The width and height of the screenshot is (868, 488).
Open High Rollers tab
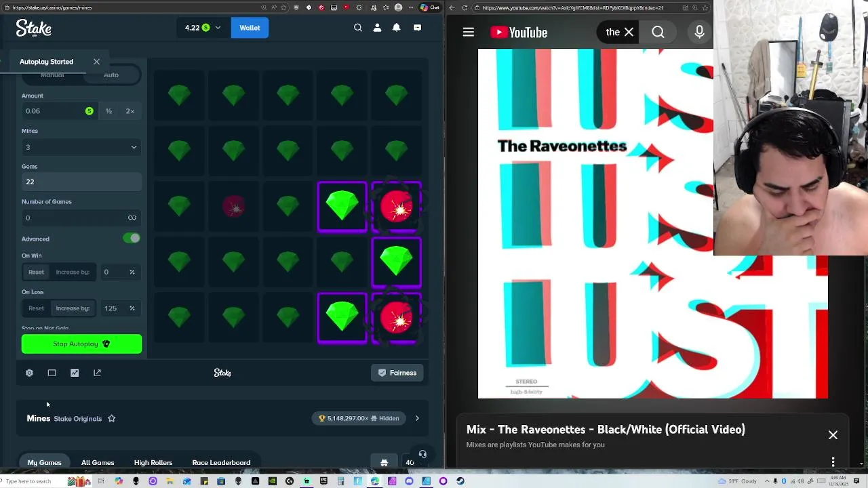tap(153, 462)
